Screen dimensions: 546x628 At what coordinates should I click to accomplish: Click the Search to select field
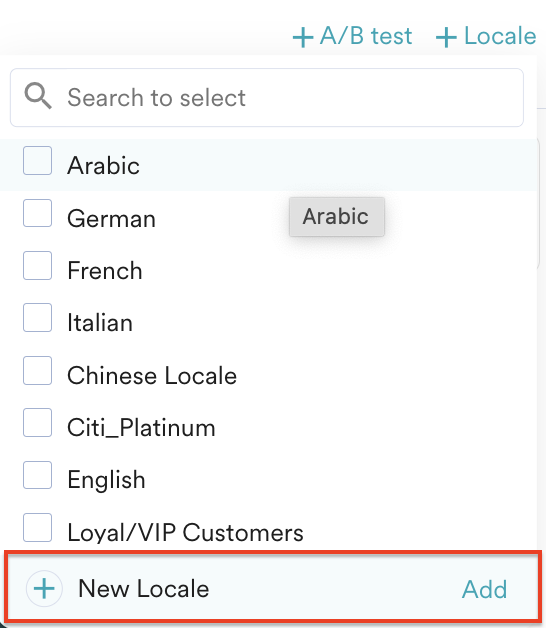(267, 97)
